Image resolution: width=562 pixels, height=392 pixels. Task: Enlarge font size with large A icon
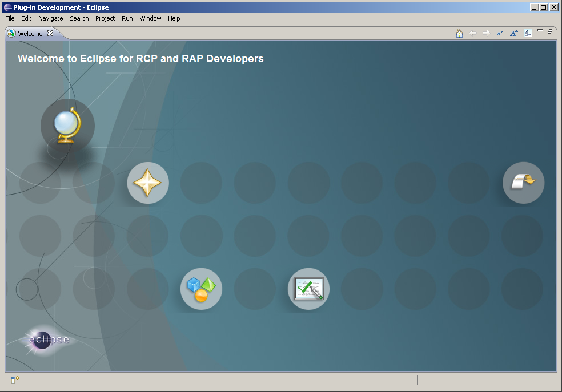514,33
